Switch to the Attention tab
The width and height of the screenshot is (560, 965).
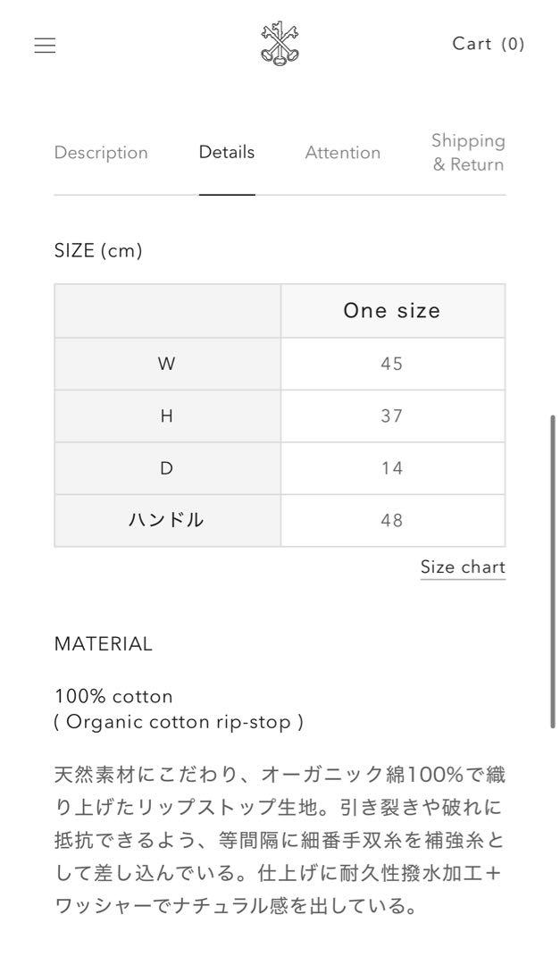343,153
